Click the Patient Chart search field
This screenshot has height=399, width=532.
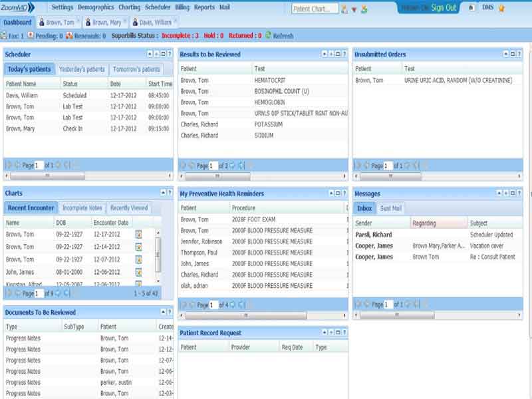pyautogui.click(x=315, y=9)
